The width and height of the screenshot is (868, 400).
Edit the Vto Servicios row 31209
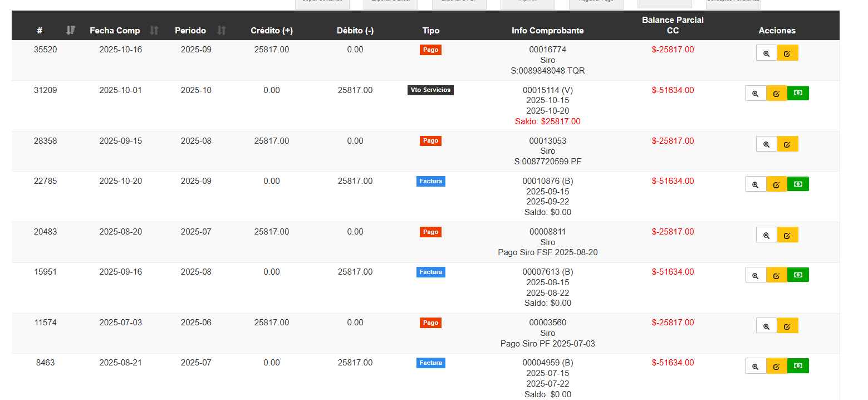click(x=777, y=93)
